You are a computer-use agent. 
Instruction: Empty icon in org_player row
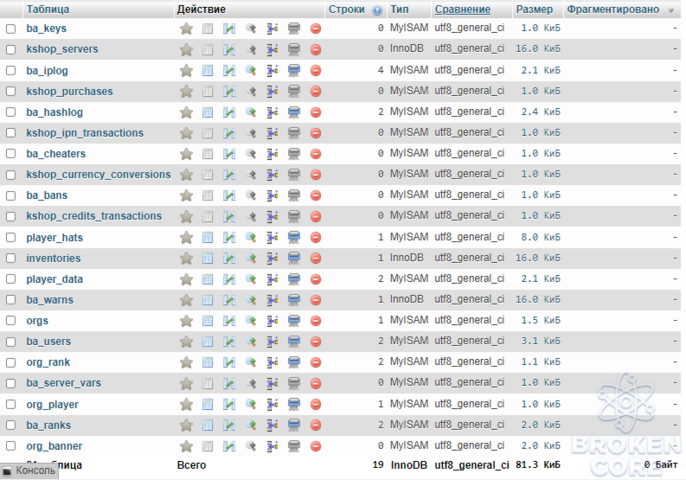(294, 404)
